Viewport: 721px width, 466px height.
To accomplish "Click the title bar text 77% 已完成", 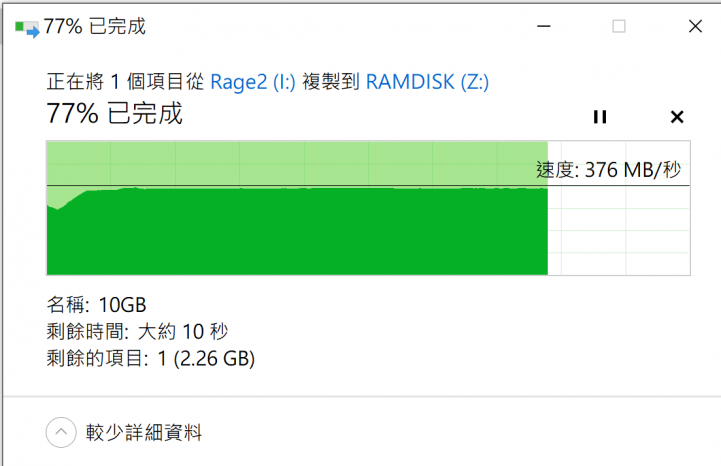I will 95,26.
